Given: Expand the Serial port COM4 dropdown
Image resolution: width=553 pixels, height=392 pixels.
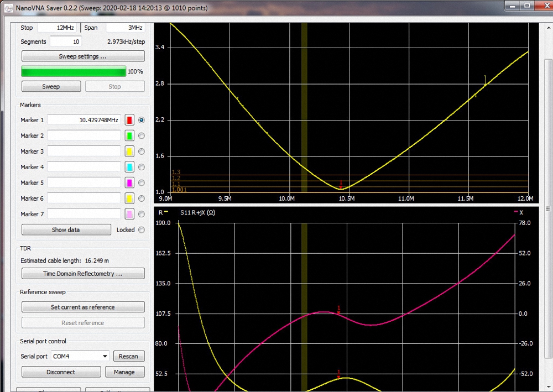Looking at the screenshot, I should point(105,357).
